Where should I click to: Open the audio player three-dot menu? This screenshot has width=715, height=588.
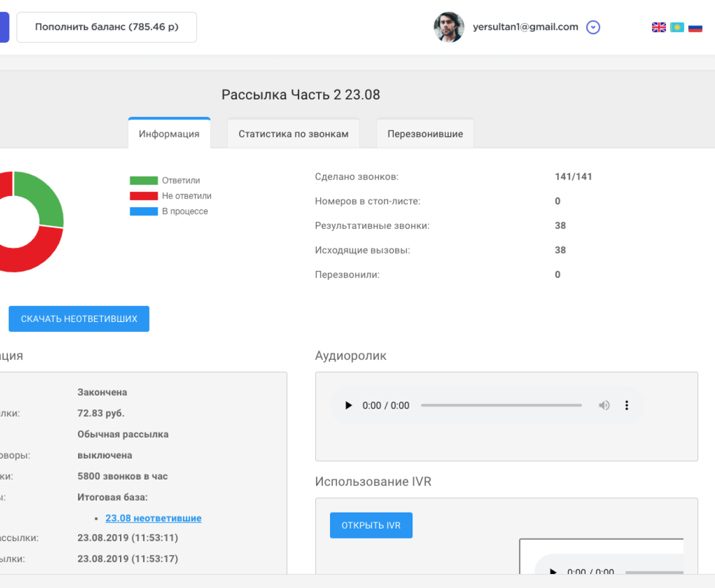(626, 405)
